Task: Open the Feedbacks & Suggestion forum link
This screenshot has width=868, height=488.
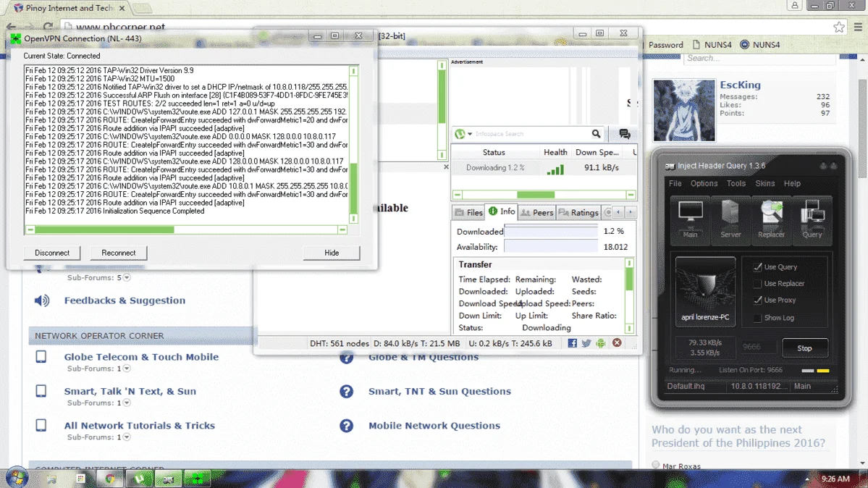Action: (x=125, y=300)
